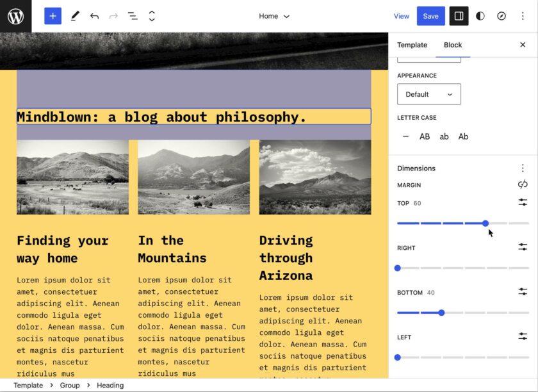Screen dimensions: 538x392
Task: Click the compass icon in top bar
Action: 501,16
